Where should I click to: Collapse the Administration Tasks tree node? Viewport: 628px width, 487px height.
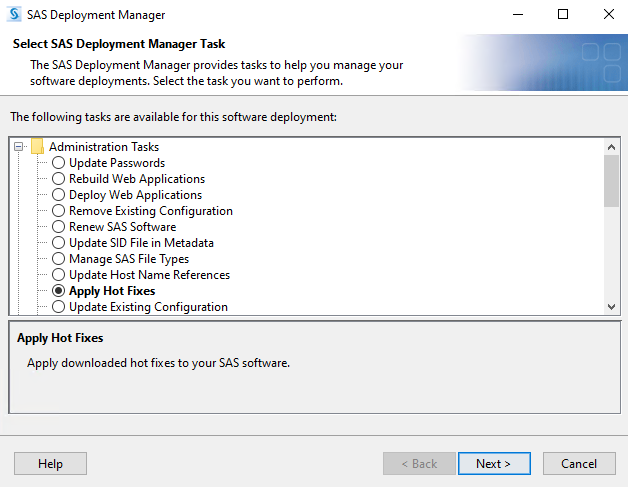(x=19, y=147)
